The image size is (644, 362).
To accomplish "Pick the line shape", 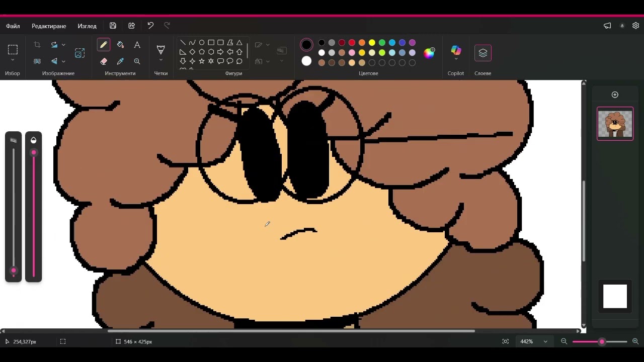I will [x=183, y=43].
